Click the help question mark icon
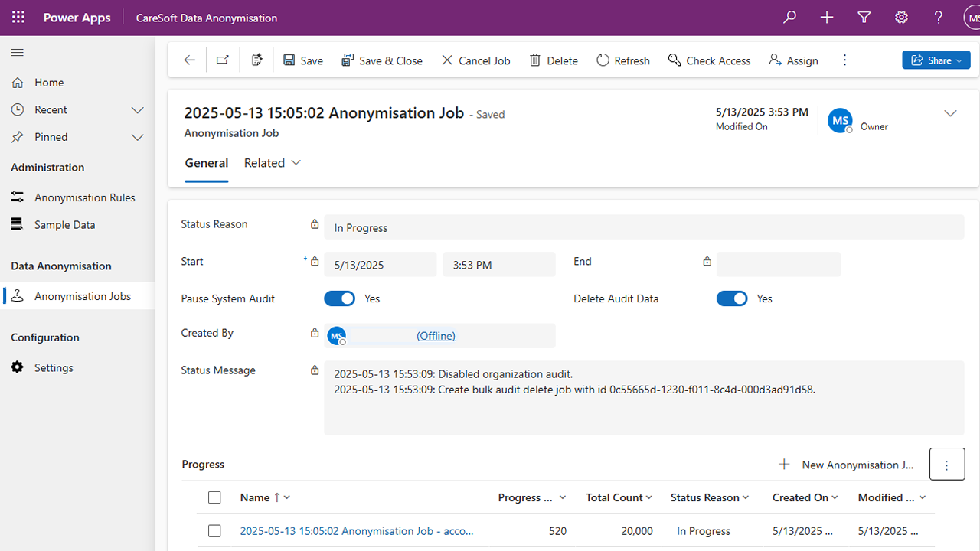Viewport: 980px width, 551px height. (939, 18)
